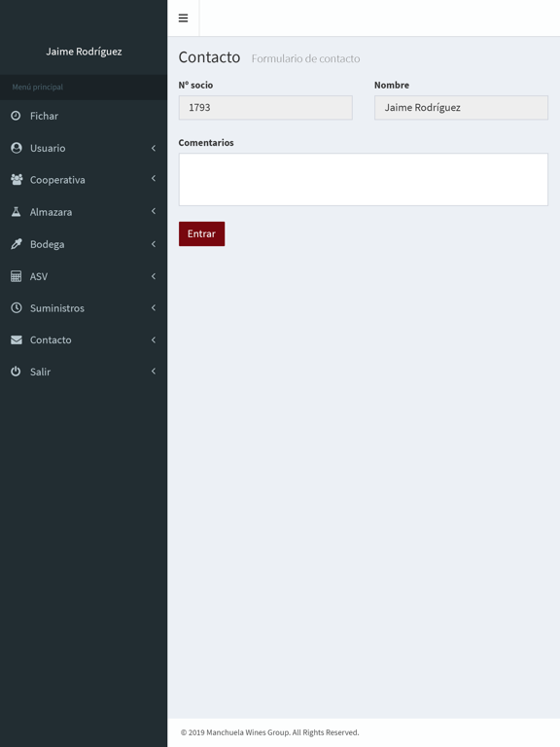Open the Suministros menu item
Viewport: 560px width, 747px height.
pos(84,308)
